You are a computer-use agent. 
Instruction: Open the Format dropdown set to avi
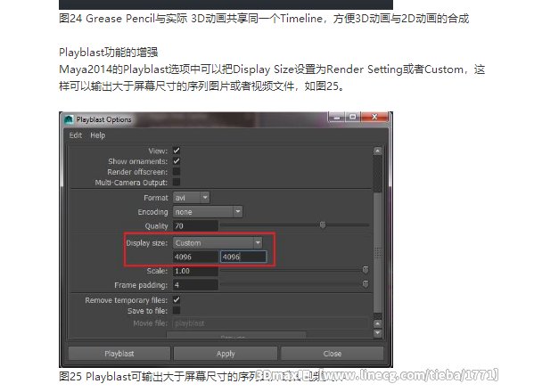click(191, 198)
